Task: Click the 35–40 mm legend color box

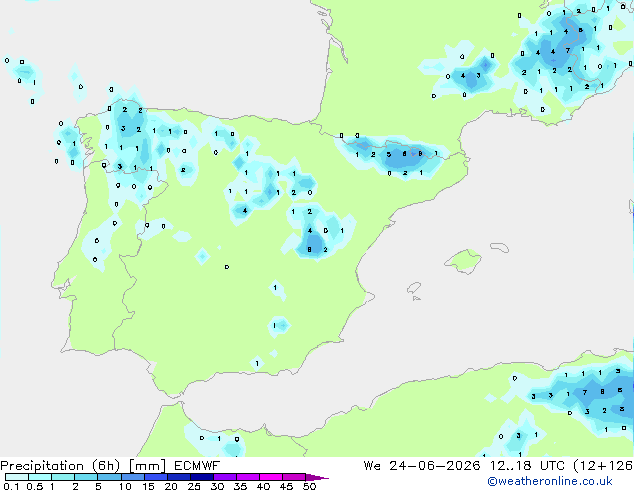Action: (x=248, y=477)
